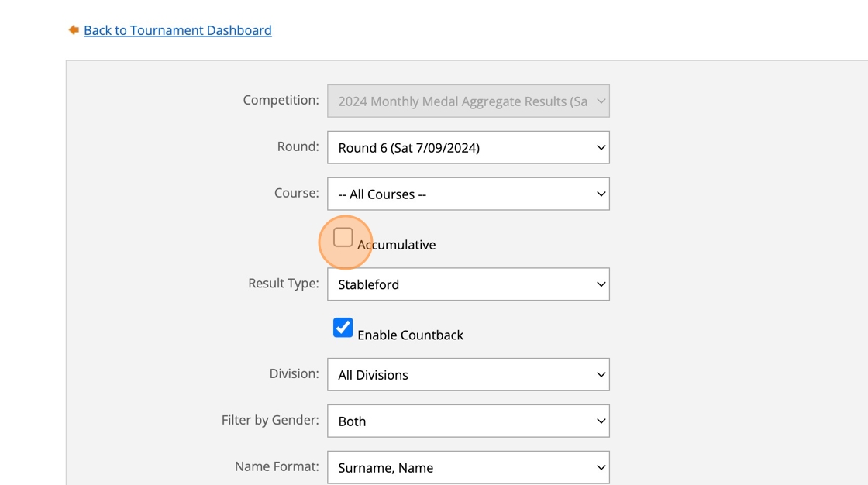Click the Name Format field label
Viewport: 868px width, 485px height.
[277, 466]
